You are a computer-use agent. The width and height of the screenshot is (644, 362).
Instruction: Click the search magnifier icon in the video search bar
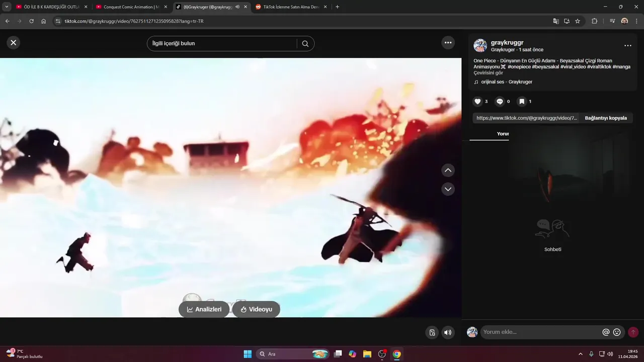pos(305,44)
